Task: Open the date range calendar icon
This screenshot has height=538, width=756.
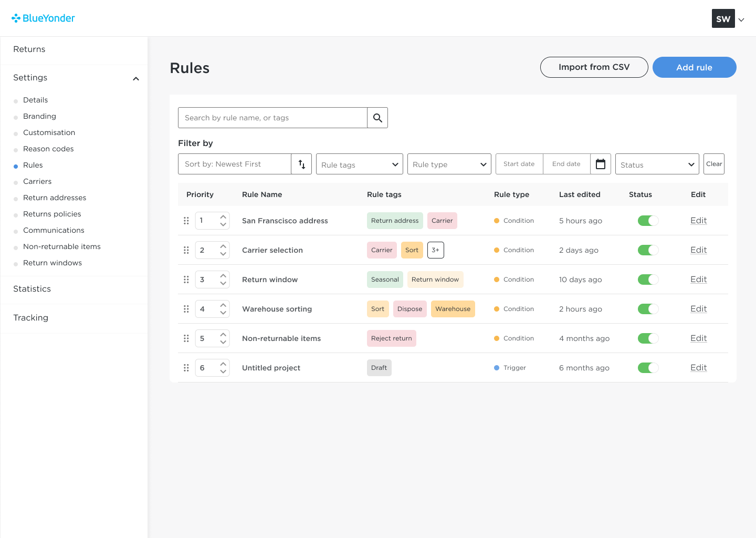Action: point(601,164)
